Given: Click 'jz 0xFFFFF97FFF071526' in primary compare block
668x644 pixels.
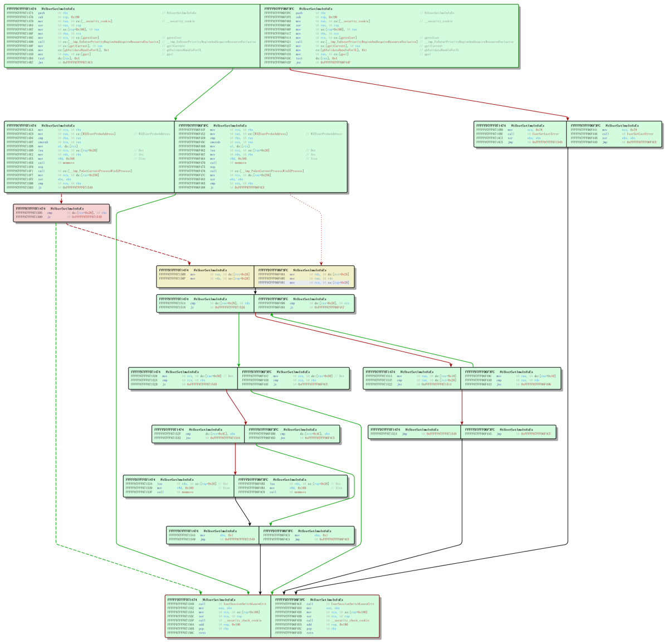Looking at the screenshot, I should (202, 308).
